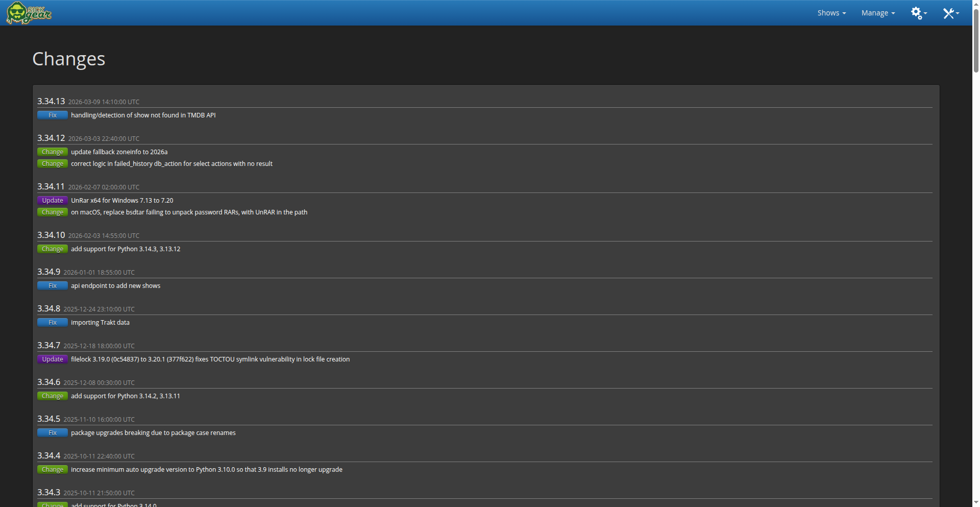Click the Change badge under version 3.34.4
This screenshot has height=507, width=980.
[x=53, y=470]
